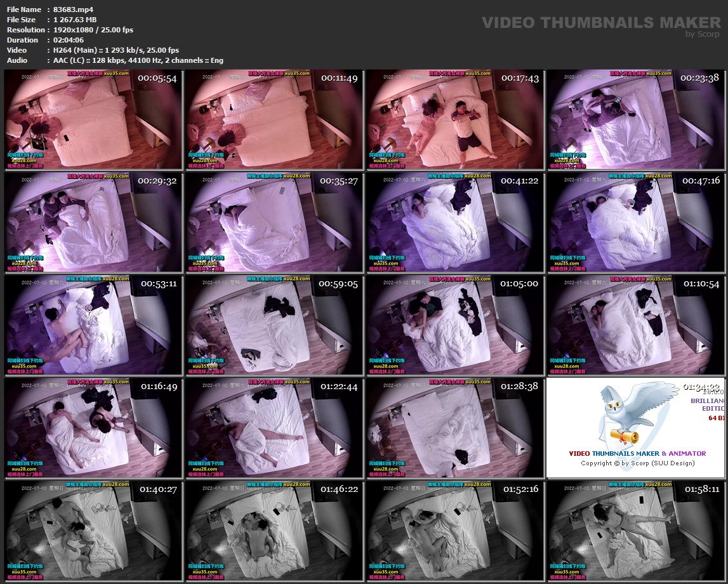
Task: Click the duration value 02:04:06
Action: pos(70,40)
